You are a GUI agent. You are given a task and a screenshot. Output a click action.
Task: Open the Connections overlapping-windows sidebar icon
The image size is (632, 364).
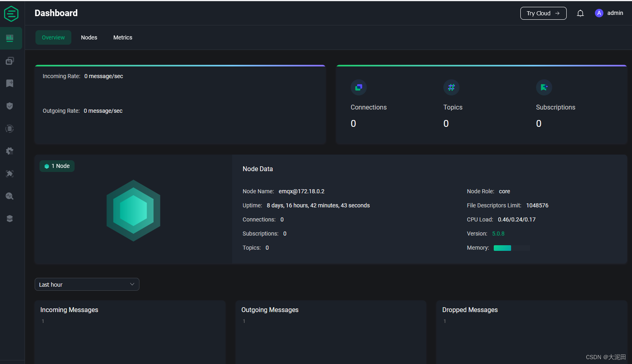point(10,61)
